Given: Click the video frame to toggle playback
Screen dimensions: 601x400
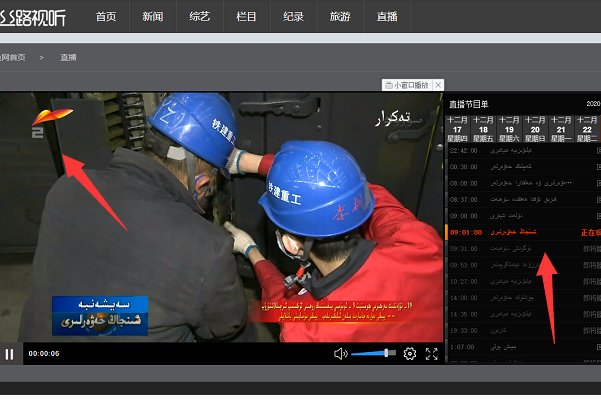Looking at the screenshot, I should pos(222,217).
